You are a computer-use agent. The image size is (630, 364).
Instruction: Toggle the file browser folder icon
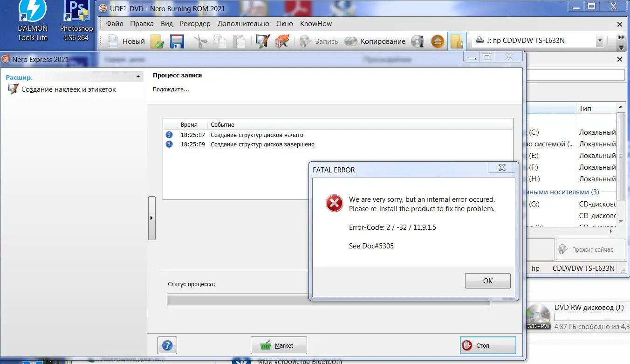coord(457,41)
